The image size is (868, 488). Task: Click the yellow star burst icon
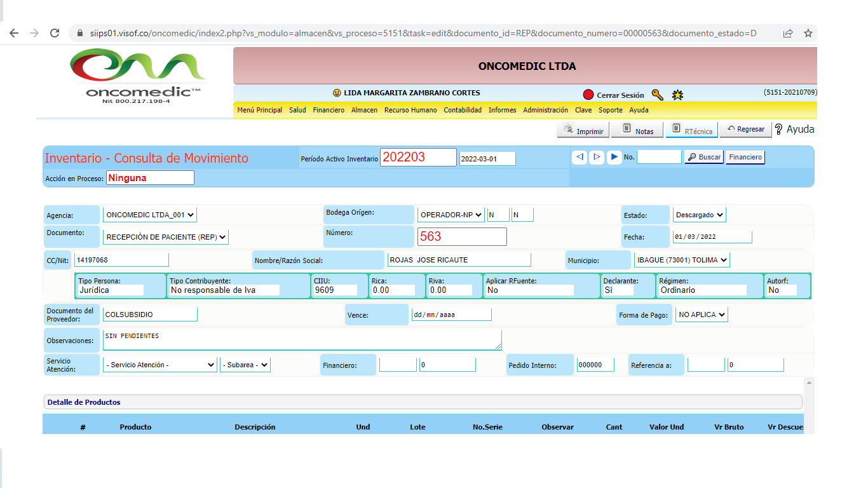[x=678, y=95]
